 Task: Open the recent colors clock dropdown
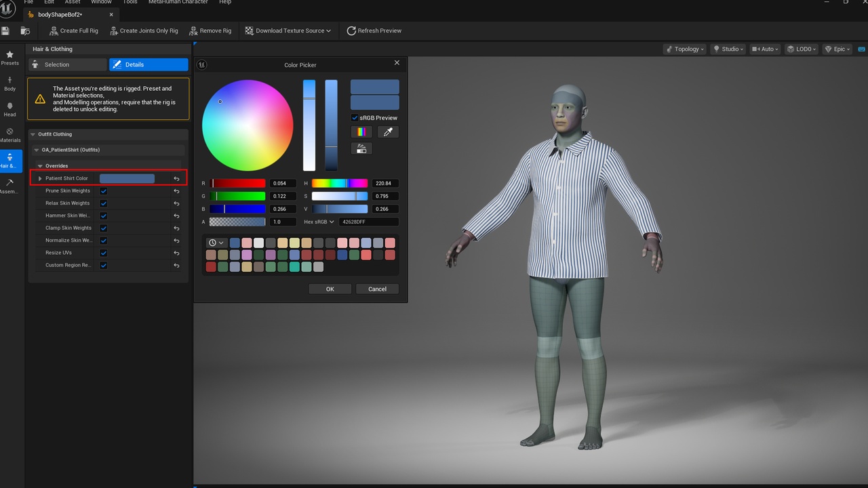coord(216,243)
